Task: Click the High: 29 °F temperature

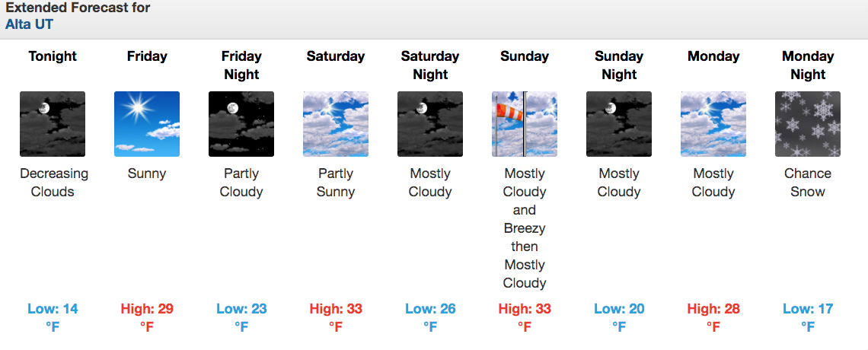Action: (147, 318)
